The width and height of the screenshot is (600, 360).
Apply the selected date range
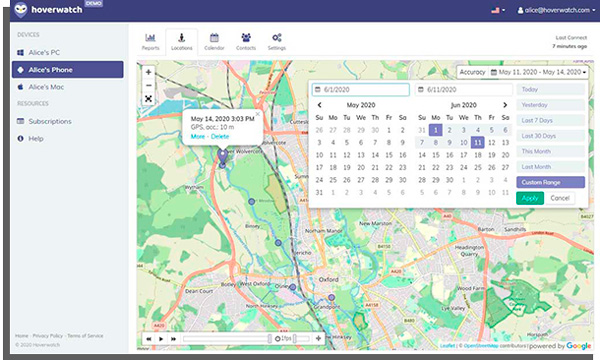coord(530,198)
